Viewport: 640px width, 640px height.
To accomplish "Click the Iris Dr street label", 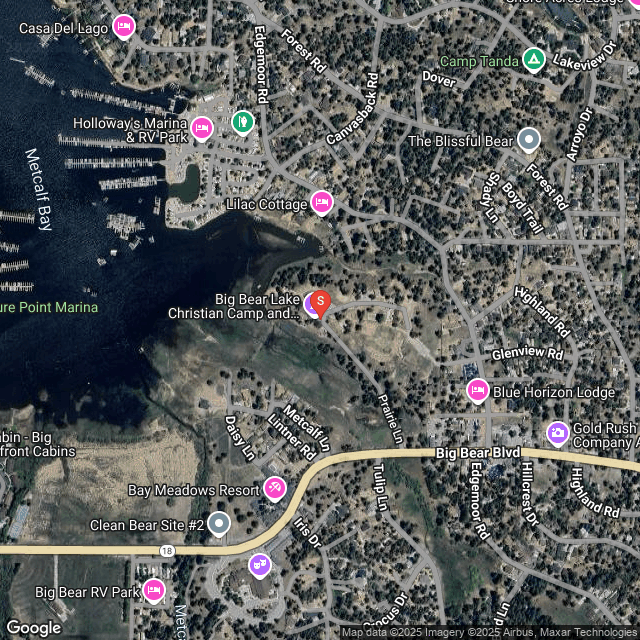I will click(x=307, y=533).
